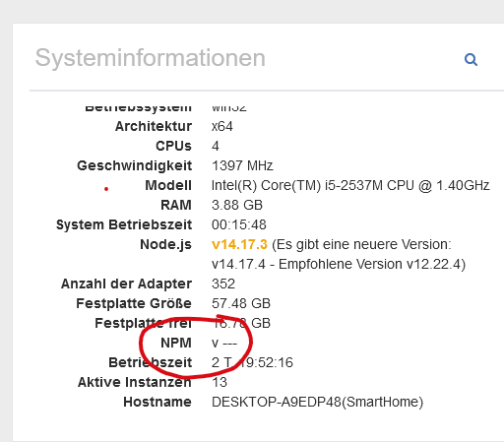504x442 pixels.
Task: Select the 352 adapter count value
Action: point(223,284)
